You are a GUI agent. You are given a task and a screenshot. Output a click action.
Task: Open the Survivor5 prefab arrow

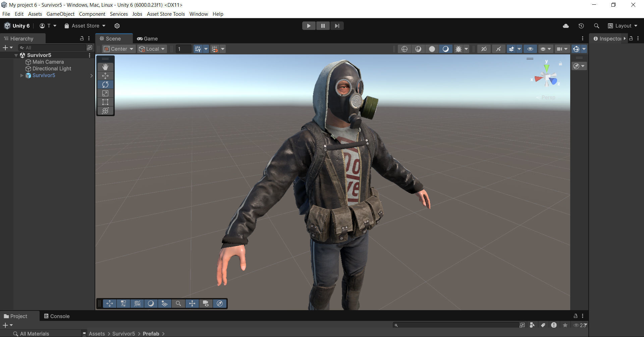point(91,76)
